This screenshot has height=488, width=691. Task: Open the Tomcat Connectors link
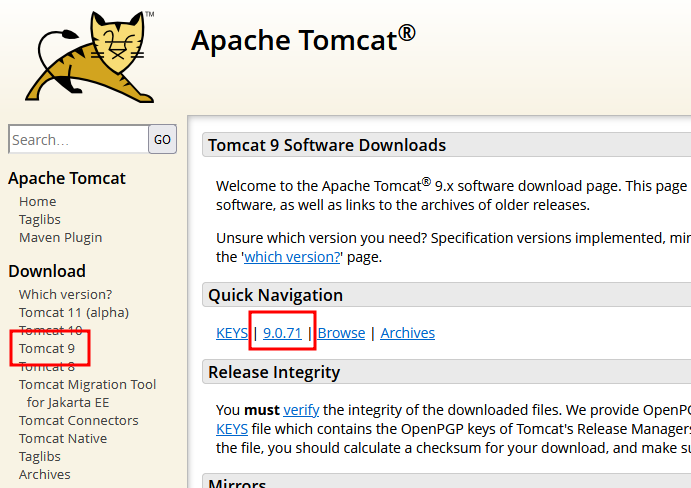78,421
